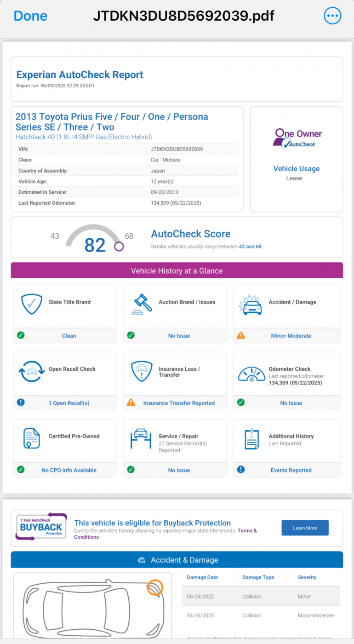Viewport: 354px width, 644px height.
Task: Open the 1 Open Recall(s) link
Action: (69, 403)
